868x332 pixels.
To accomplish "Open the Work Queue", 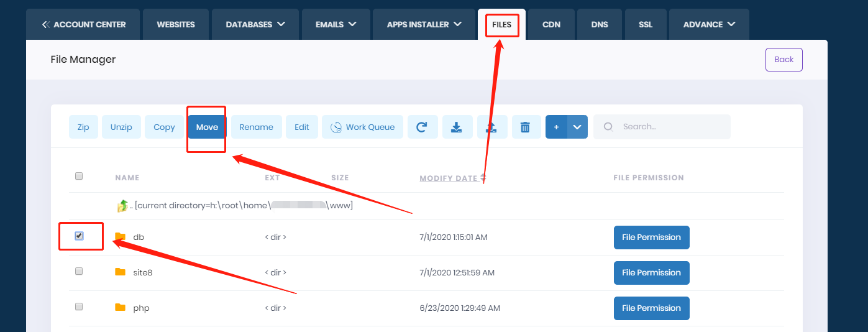I will click(x=362, y=127).
